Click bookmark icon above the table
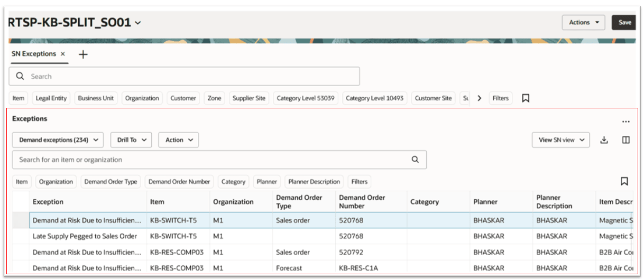 click(624, 181)
